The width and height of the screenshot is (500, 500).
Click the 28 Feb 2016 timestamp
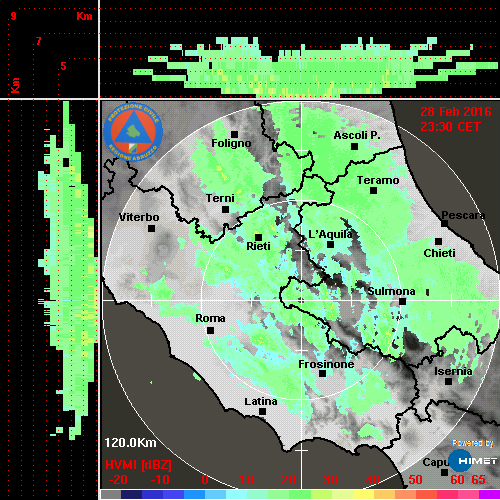(x=456, y=112)
